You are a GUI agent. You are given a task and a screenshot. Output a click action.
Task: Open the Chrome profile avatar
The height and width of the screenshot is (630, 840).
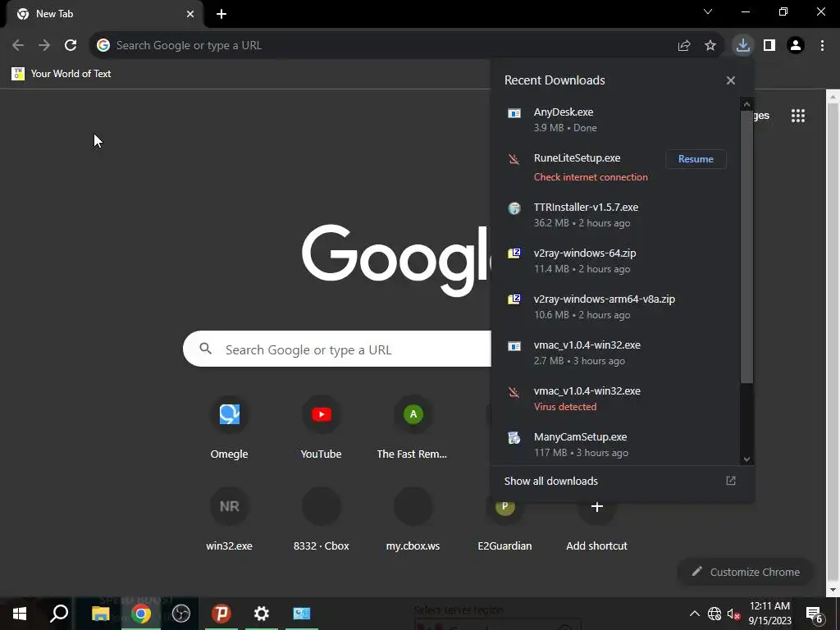pos(796,46)
